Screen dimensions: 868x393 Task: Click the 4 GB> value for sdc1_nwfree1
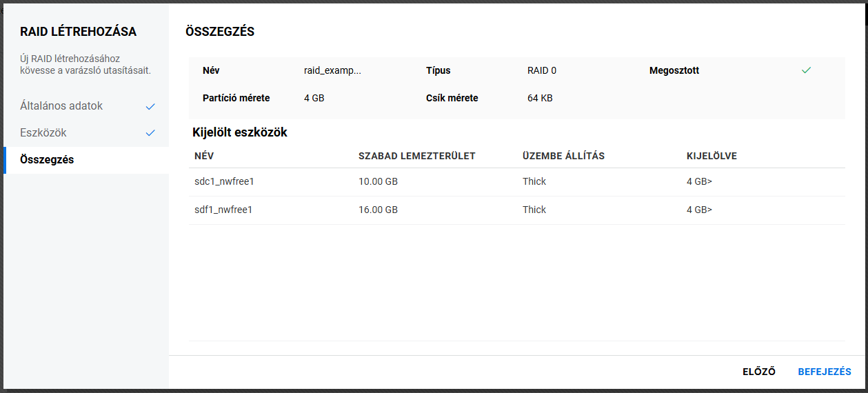tap(699, 181)
